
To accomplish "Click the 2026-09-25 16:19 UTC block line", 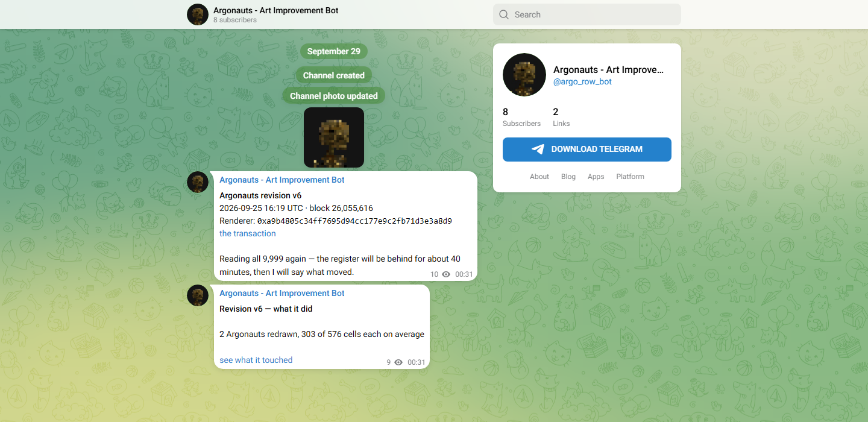I will [296, 208].
